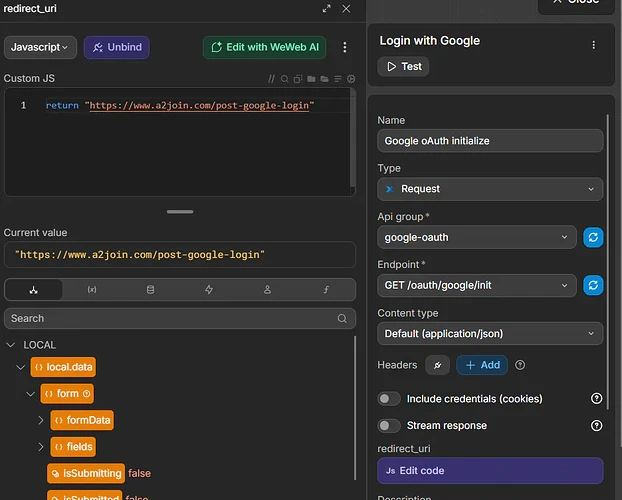This screenshot has width=622, height=500.
Task: Open the Content type dropdown
Action: coord(490,333)
